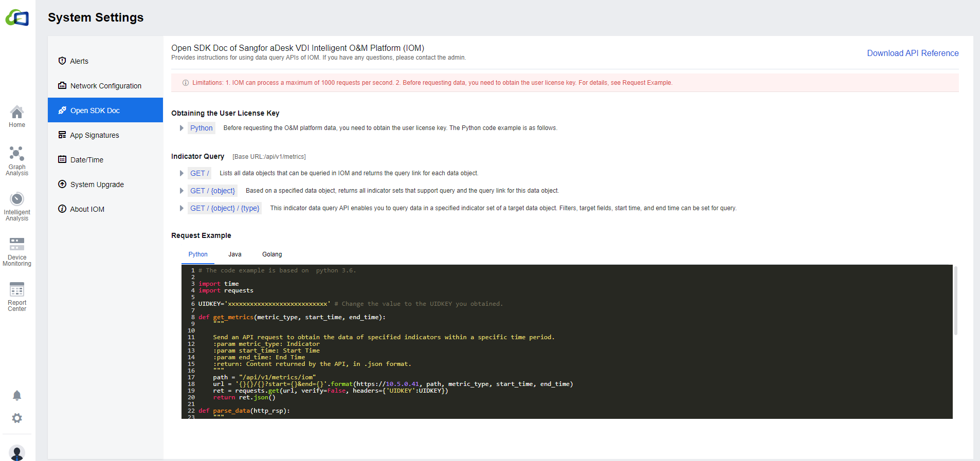Viewport: 980px width, 461px height.
Task: Expand GET / {object} / {type} entry
Action: (x=225, y=208)
